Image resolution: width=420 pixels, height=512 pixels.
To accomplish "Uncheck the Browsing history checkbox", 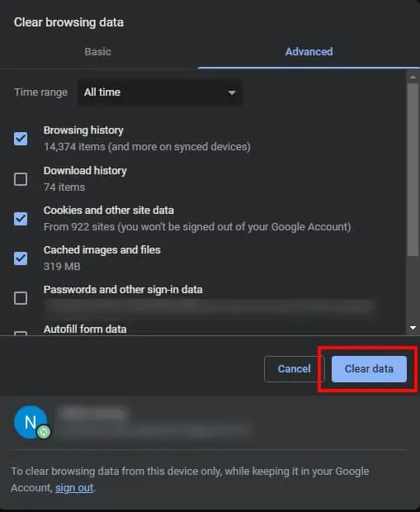I will pyautogui.click(x=21, y=139).
